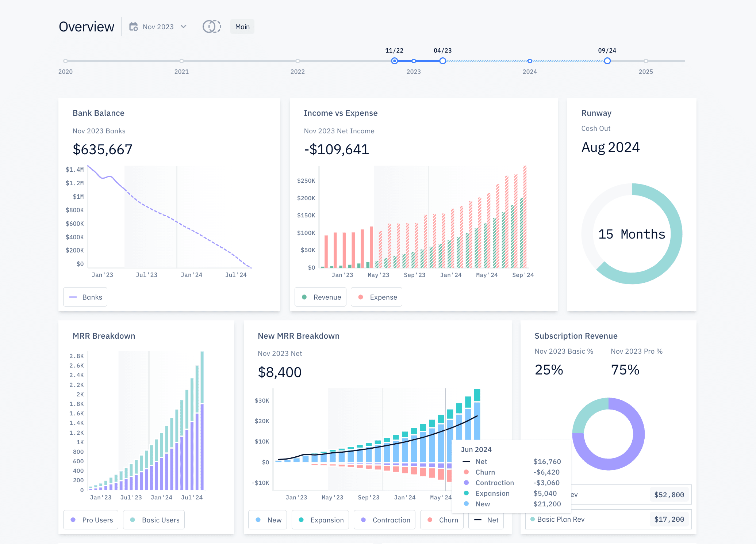Click the Expansion legend dot

pos(302,520)
